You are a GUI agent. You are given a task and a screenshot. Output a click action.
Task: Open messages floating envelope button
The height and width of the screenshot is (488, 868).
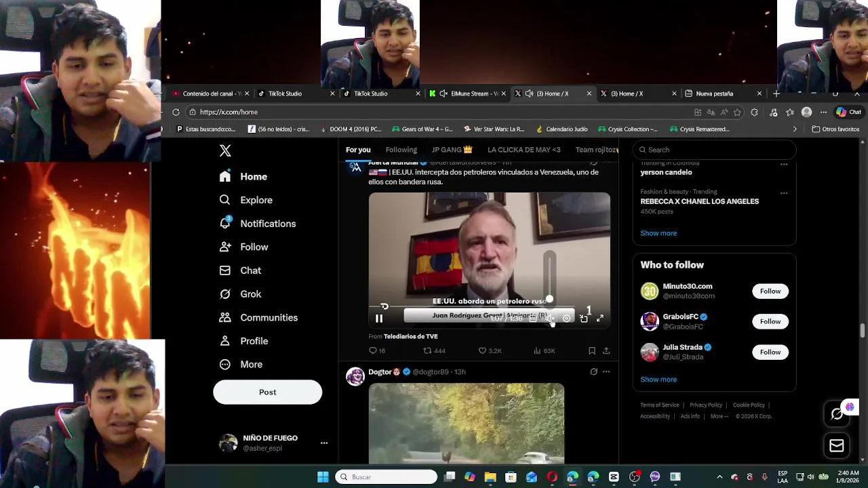click(x=837, y=445)
